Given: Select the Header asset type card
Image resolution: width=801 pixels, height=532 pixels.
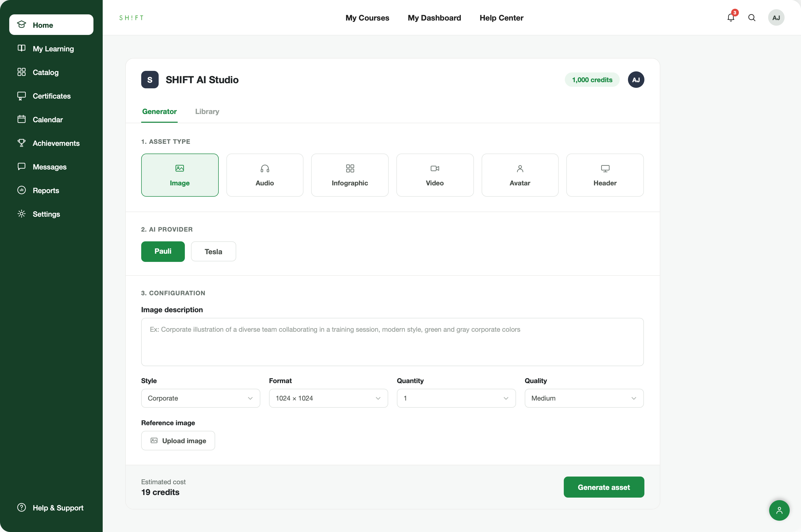Looking at the screenshot, I should [605, 175].
